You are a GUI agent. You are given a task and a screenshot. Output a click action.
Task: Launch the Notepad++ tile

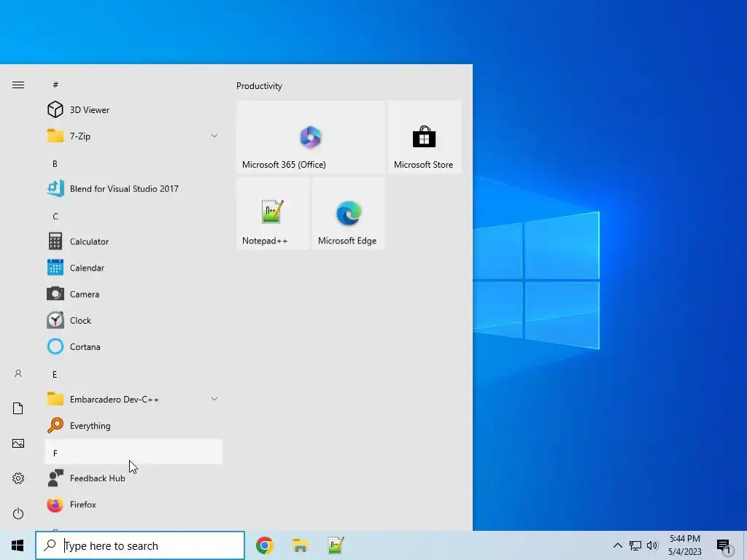click(273, 214)
